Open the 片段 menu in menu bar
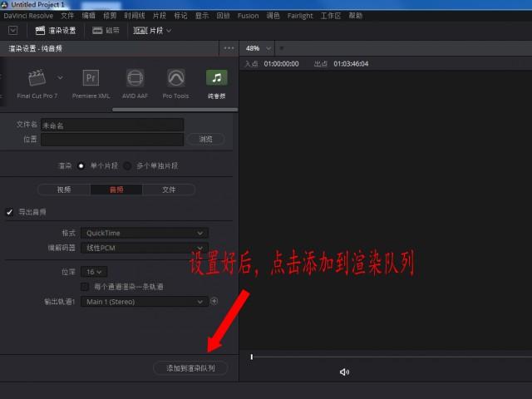 [x=159, y=16]
